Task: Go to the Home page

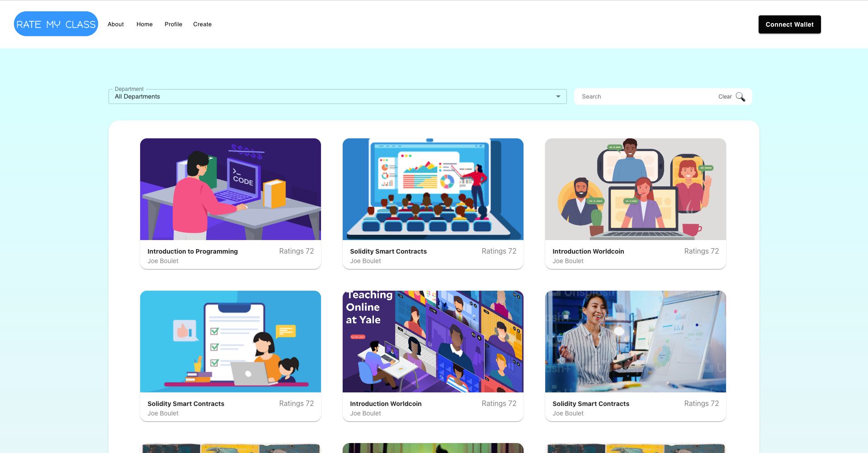Action: click(x=145, y=24)
